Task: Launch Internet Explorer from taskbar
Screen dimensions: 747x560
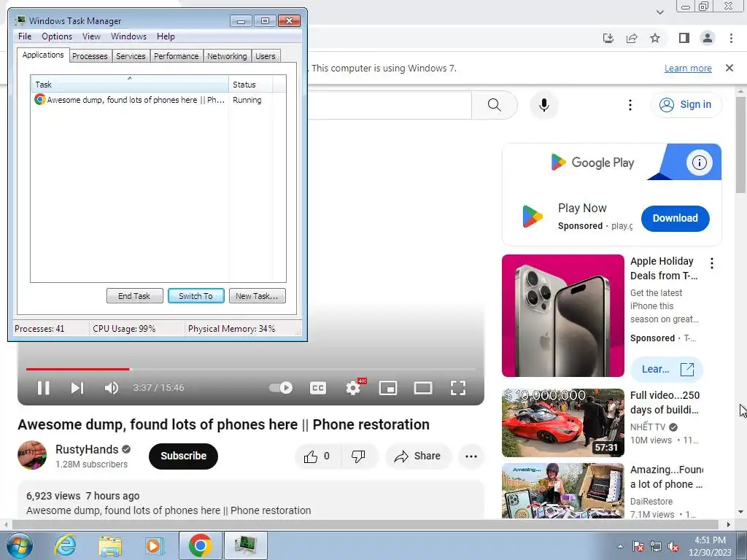Action: 65,545
